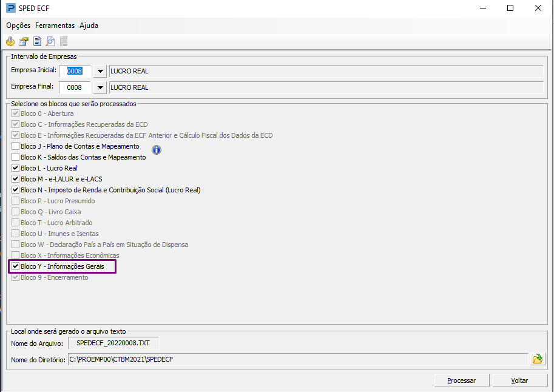This screenshot has height=392, width=554.
Task: Click the SPED ECF title bar app icon
Action: [11, 8]
